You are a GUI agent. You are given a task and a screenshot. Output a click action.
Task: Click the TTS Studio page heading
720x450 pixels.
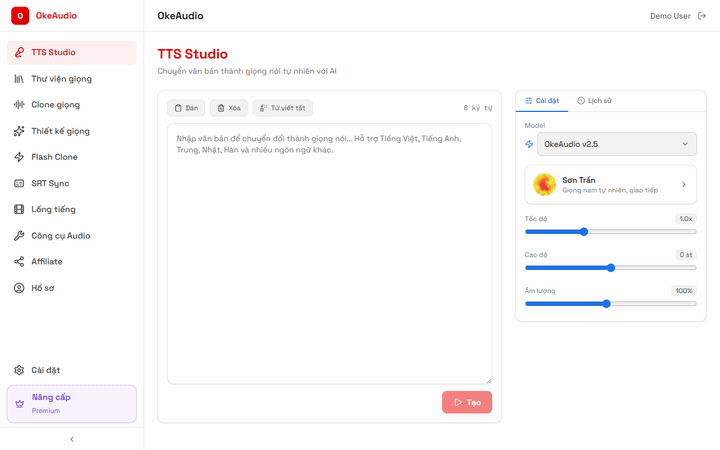(x=192, y=54)
